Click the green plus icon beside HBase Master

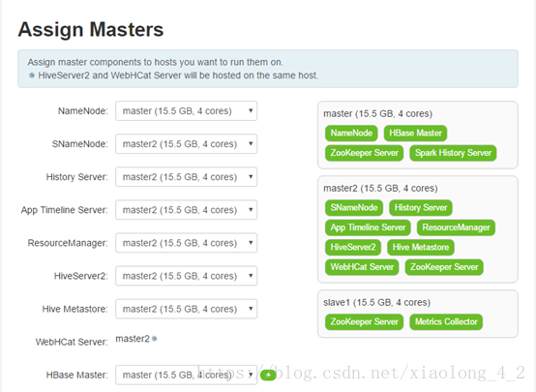tap(268, 376)
